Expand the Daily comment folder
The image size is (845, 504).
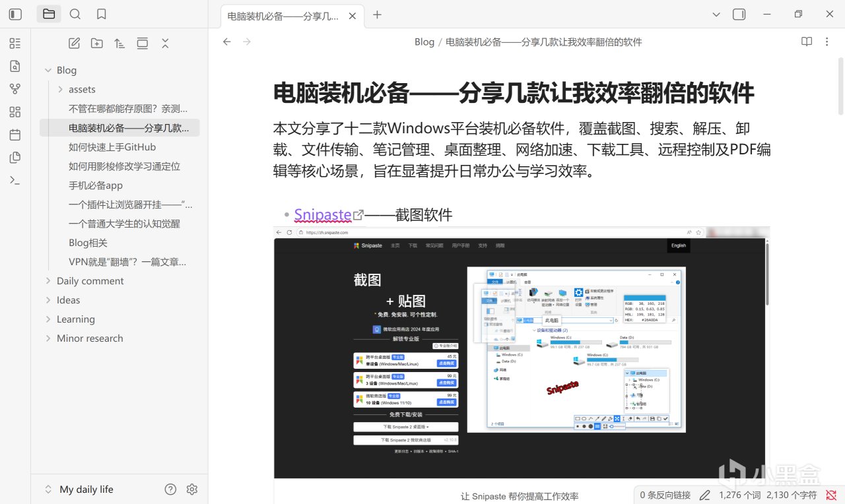coord(48,281)
